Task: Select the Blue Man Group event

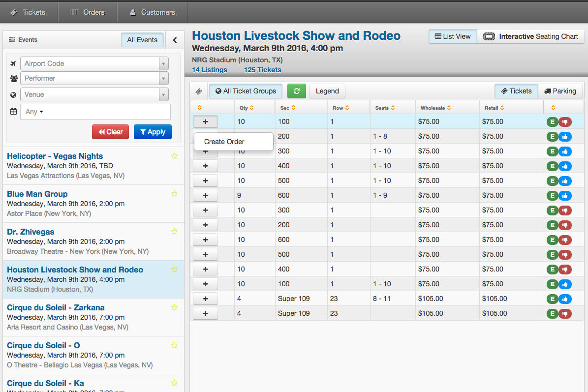Action: point(93,204)
